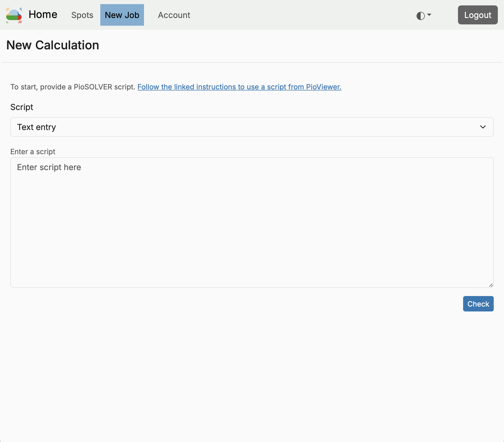Go to the Spots page
Image resolution: width=504 pixels, height=442 pixels.
click(x=82, y=15)
